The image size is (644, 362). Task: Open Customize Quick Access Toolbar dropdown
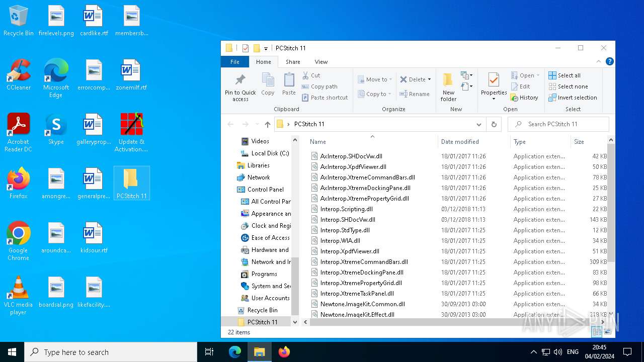pos(266,48)
